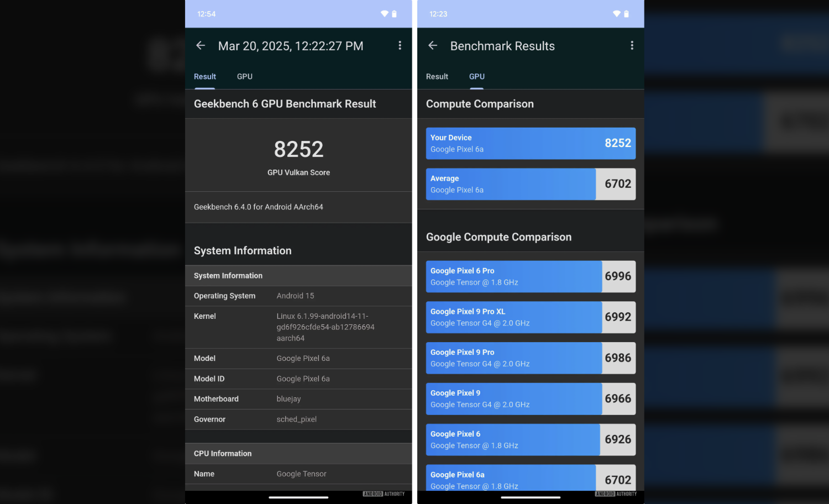Tap the Operating System Android 15 row
Screen dimensions: 829x504
[298, 296]
